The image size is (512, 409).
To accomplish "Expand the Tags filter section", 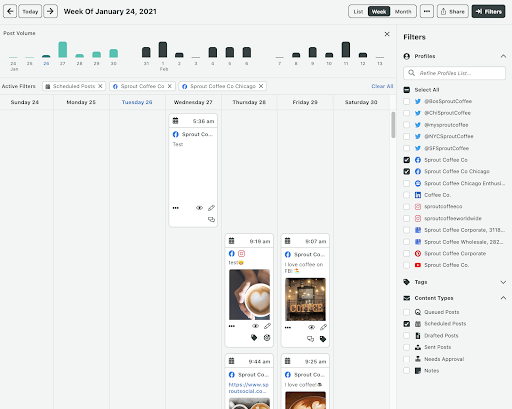I will (503, 282).
